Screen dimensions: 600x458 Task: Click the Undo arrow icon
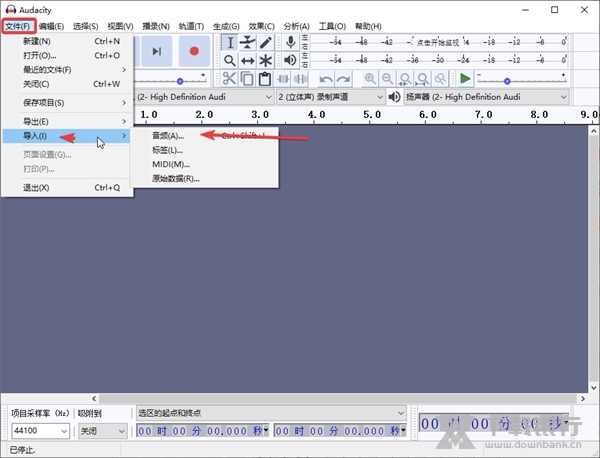[x=326, y=79]
